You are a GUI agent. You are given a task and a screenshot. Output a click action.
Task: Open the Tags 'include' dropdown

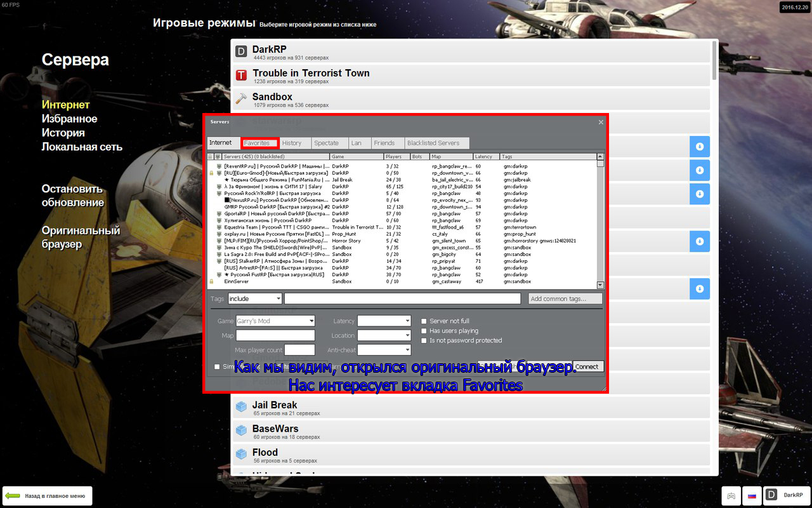(x=255, y=298)
